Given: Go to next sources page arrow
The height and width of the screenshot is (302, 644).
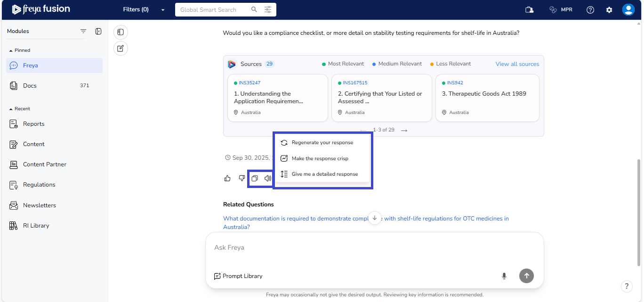Looking at the screenshot, I should [x=404, y=130].
